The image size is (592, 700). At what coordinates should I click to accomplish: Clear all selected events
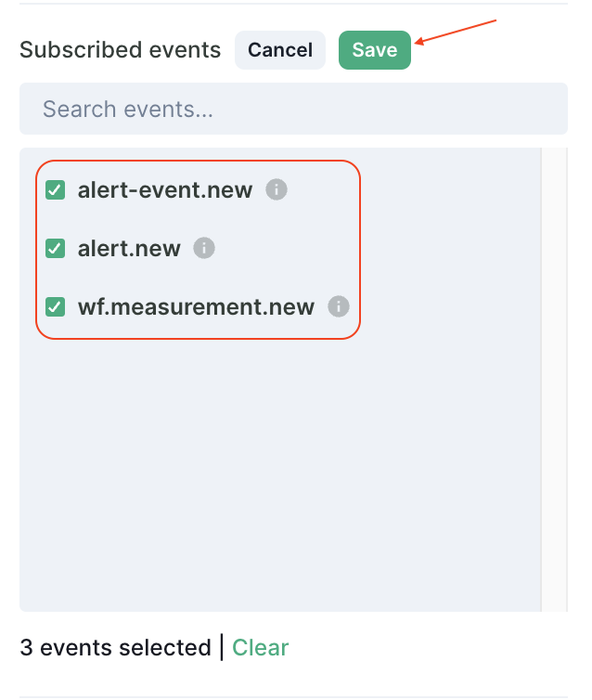pos(260,647)
